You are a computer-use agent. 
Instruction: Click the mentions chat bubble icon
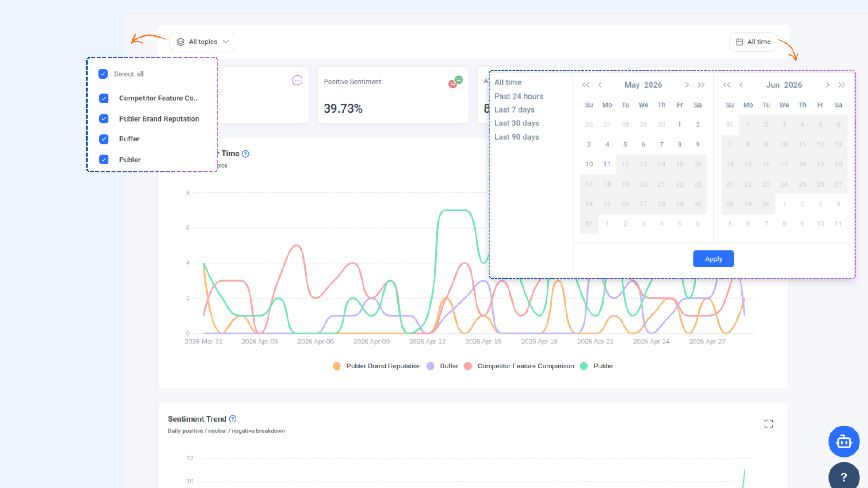(297, 80)
